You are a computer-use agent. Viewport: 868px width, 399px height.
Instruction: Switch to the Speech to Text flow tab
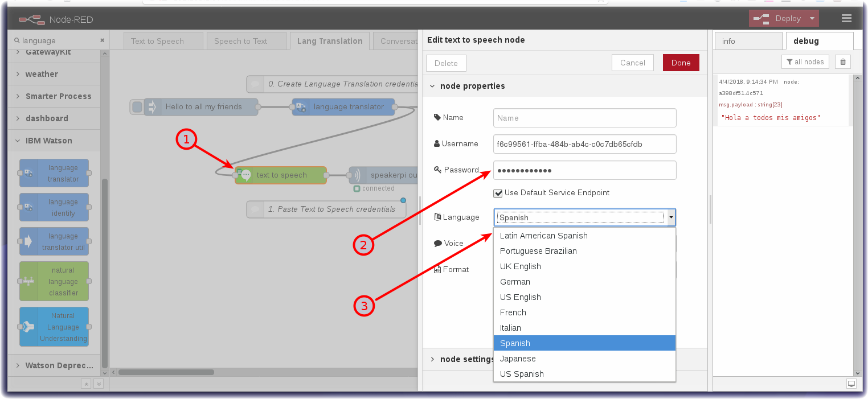pos(247,41)
